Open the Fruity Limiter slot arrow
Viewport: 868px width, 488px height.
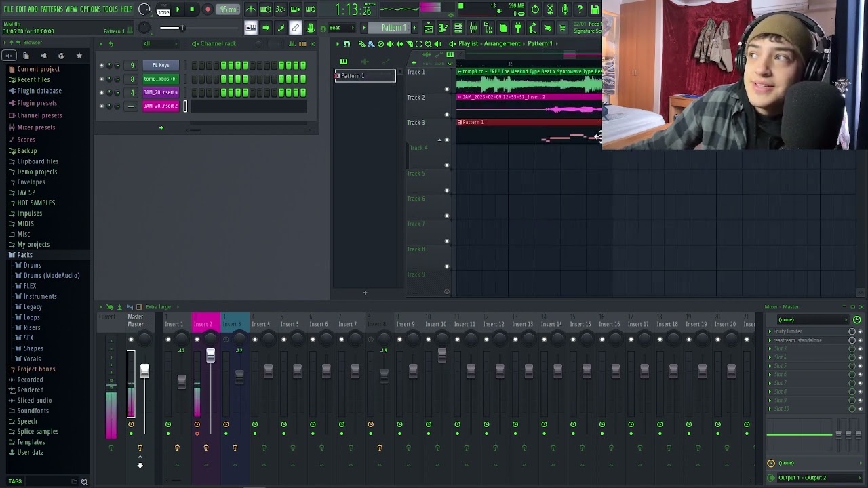point(770,331)
